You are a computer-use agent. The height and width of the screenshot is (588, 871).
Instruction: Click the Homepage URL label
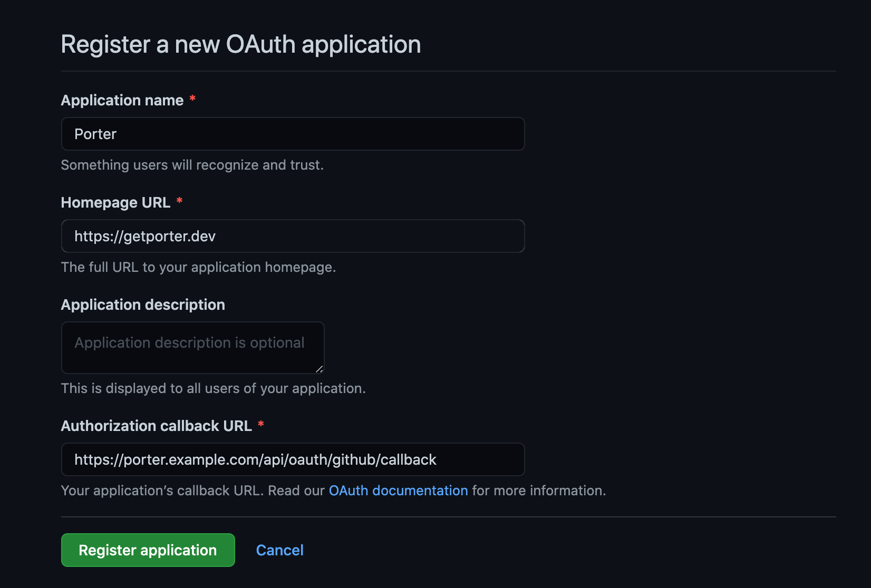coord(115,202)
